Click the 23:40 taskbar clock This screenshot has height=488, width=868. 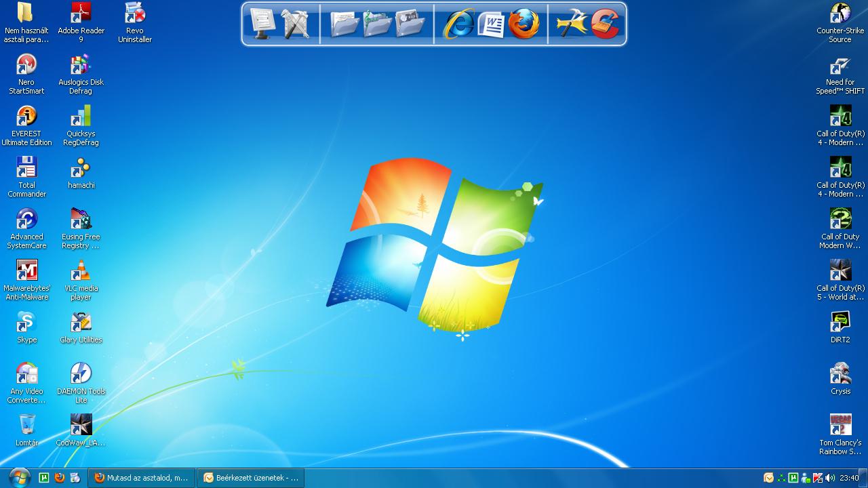point(849,478)
